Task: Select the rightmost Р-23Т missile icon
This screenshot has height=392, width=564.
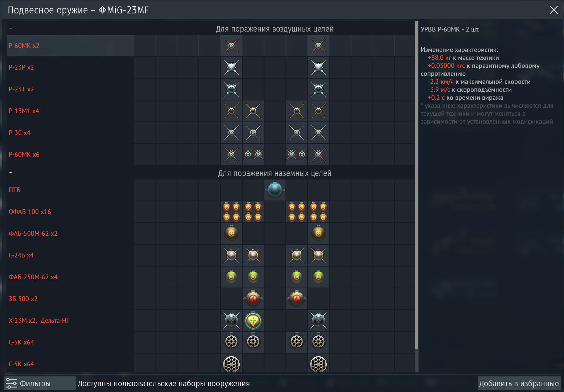Action: (318, 89)
